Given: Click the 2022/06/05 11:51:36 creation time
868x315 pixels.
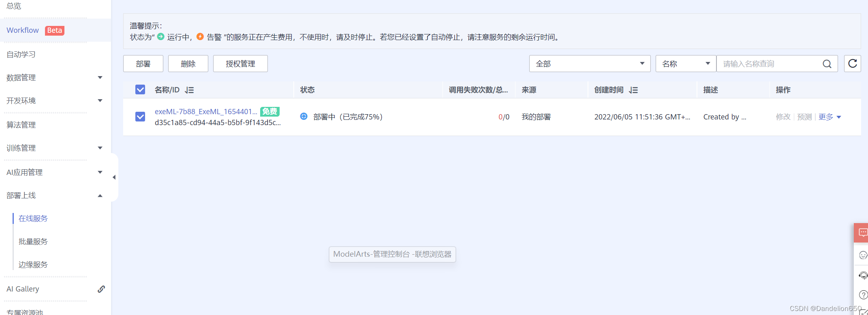Looking at the screenshot, I should (x=642, y=117).
